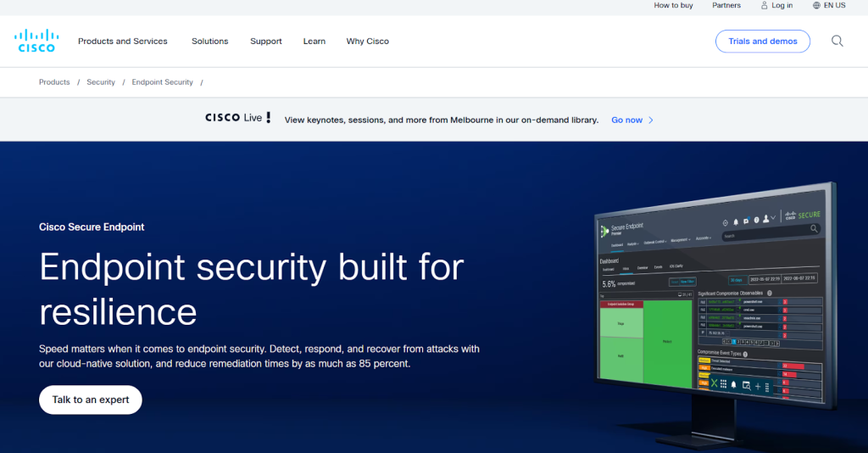Click the View keynotes, sessions banner text
The height and width of the screenshot is (453, 868).
(x=441, y=120)
